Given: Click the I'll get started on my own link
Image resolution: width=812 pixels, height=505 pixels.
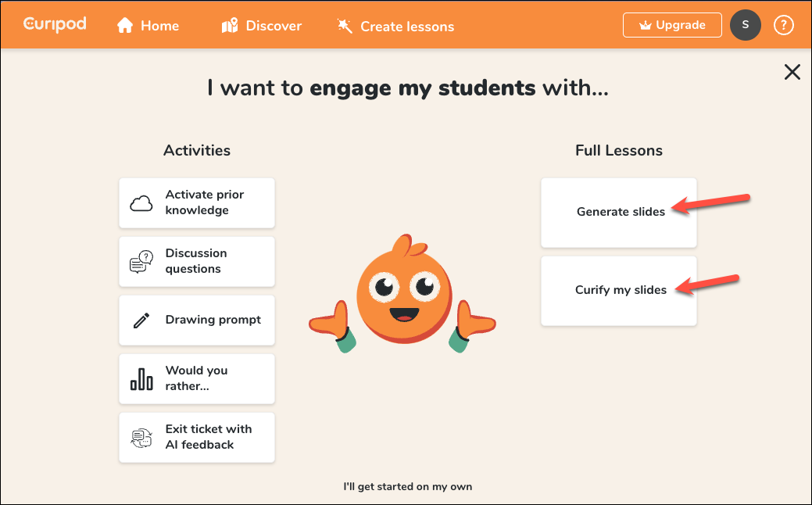Looking at the screenshot, I should coord(408,486).
